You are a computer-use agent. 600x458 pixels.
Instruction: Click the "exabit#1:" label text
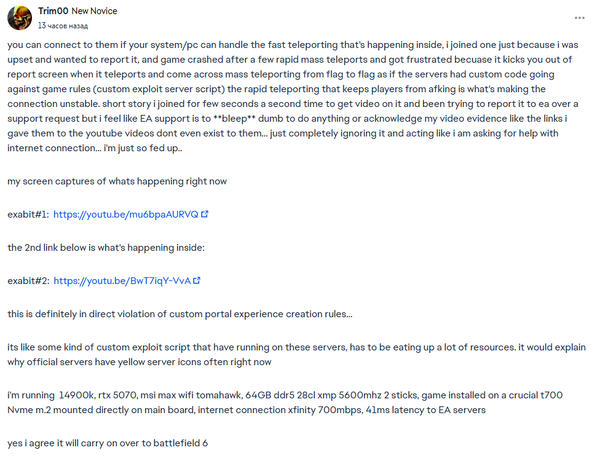(x=27, y=214)
